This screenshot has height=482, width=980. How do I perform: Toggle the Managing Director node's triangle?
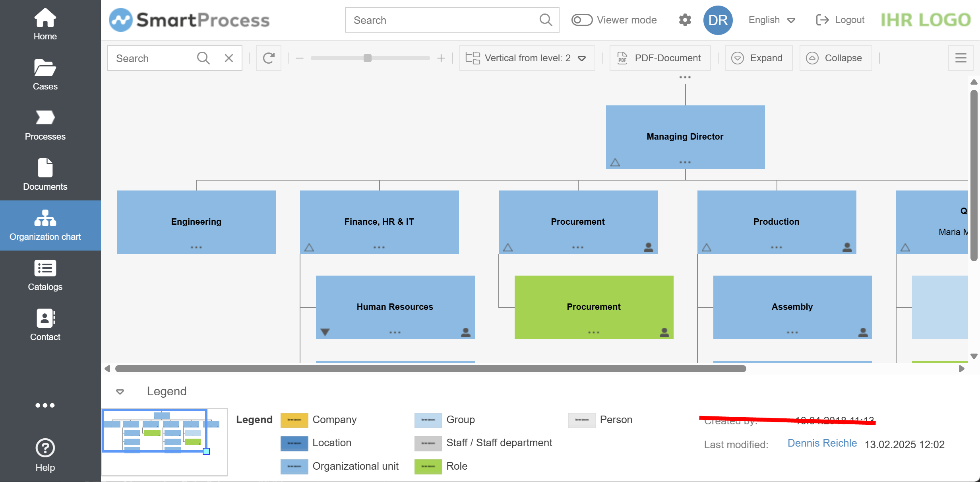(615, 162)
